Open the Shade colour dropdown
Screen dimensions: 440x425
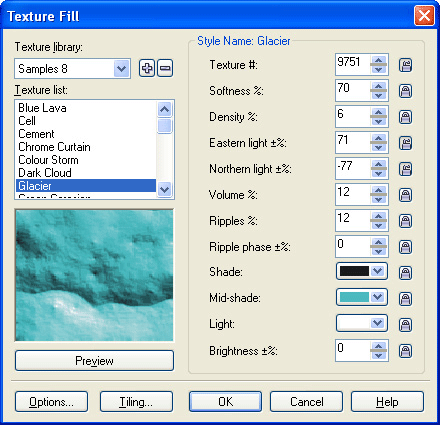(x=377, y=271)
